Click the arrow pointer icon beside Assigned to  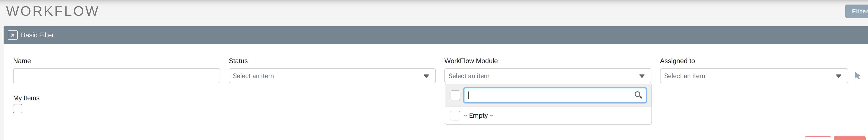pos(857,76)
